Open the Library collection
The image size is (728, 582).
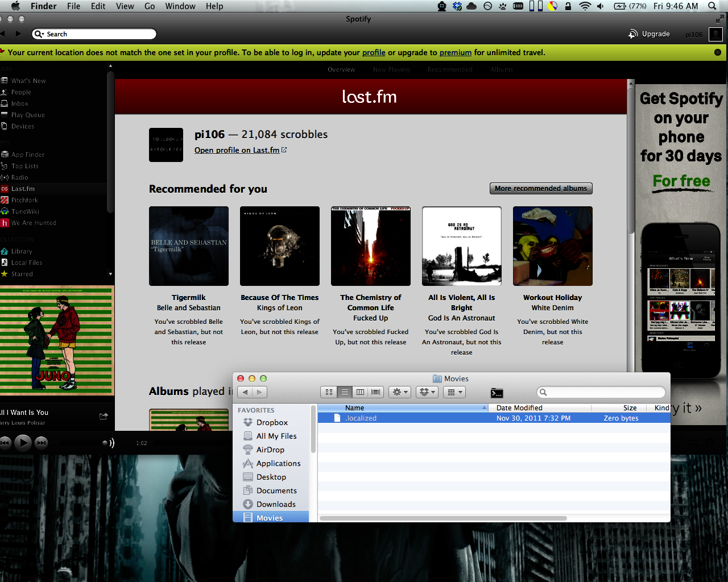click(22, 251)
